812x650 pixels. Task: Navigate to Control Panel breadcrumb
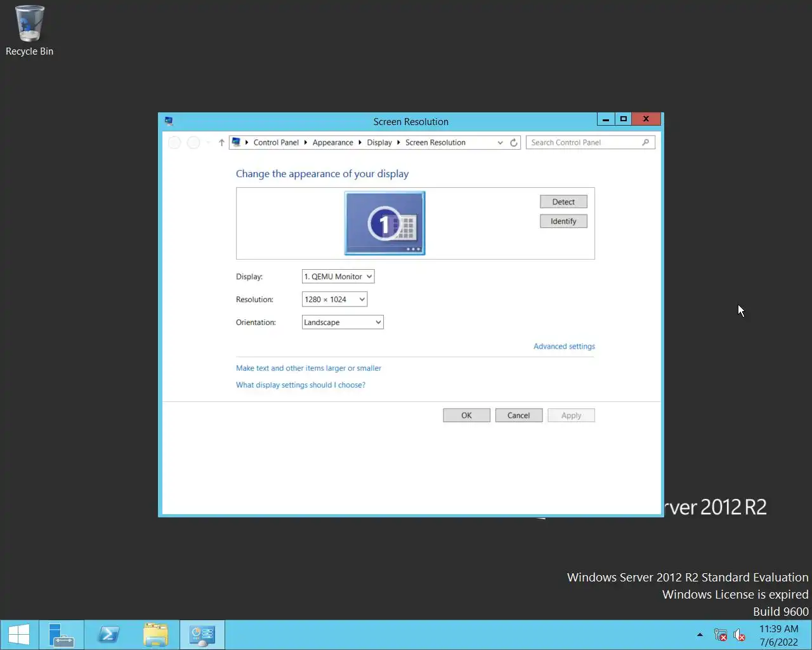tap(276, 142)
